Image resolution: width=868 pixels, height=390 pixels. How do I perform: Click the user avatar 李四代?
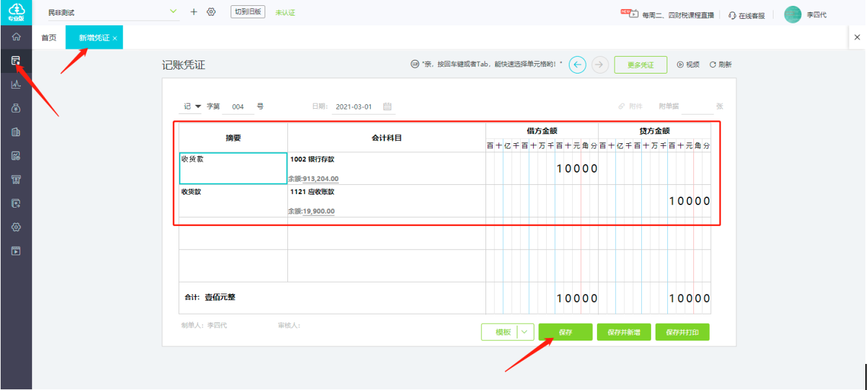coord(792,14)
